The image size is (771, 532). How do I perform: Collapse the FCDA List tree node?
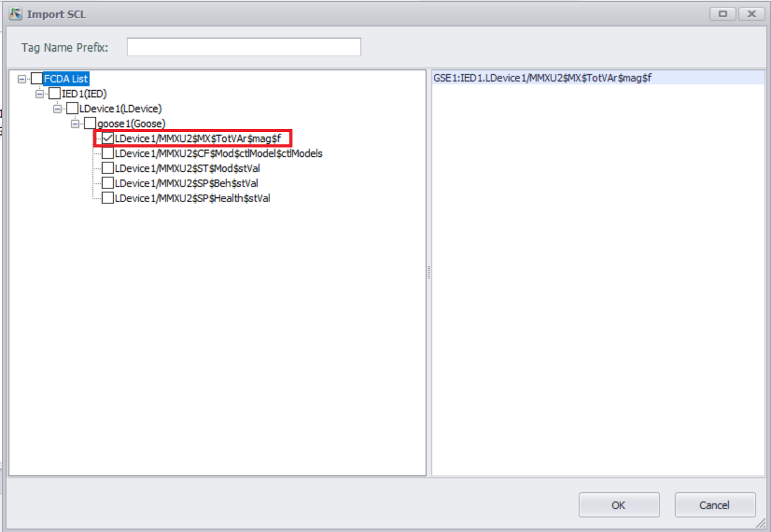22,79
